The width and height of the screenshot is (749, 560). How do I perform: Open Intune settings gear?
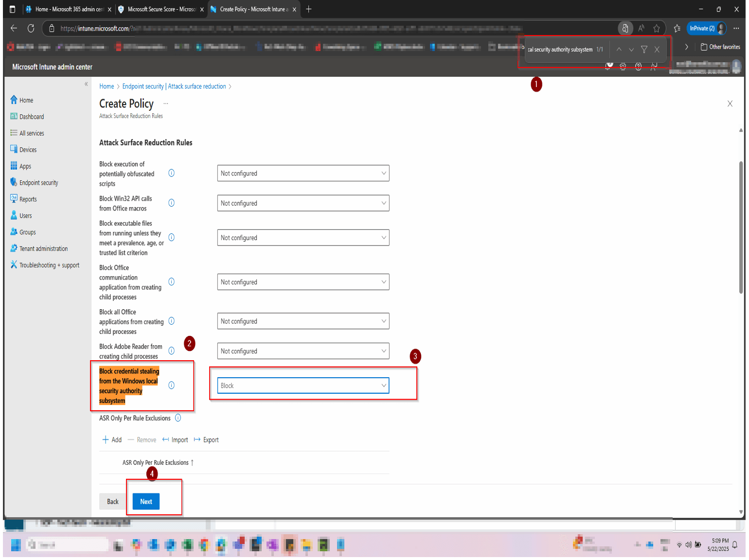click(623, 67)
